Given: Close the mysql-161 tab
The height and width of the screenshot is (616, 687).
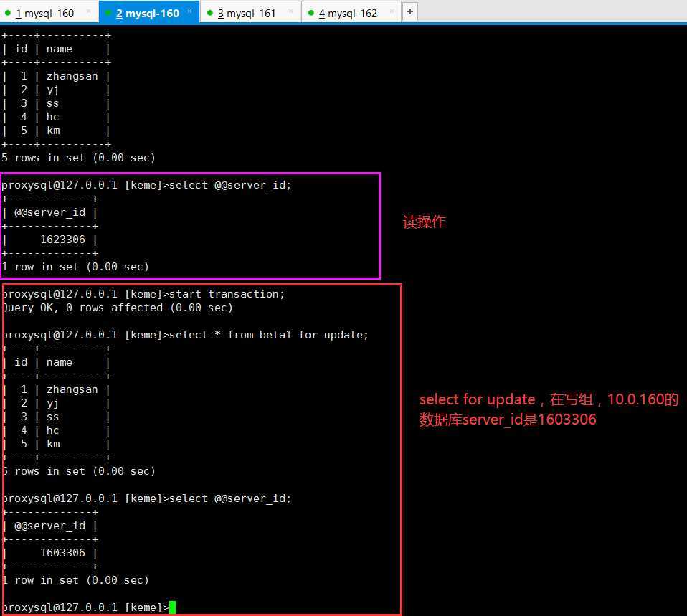Looking at the screenshot, I should [x=290, y=11].
